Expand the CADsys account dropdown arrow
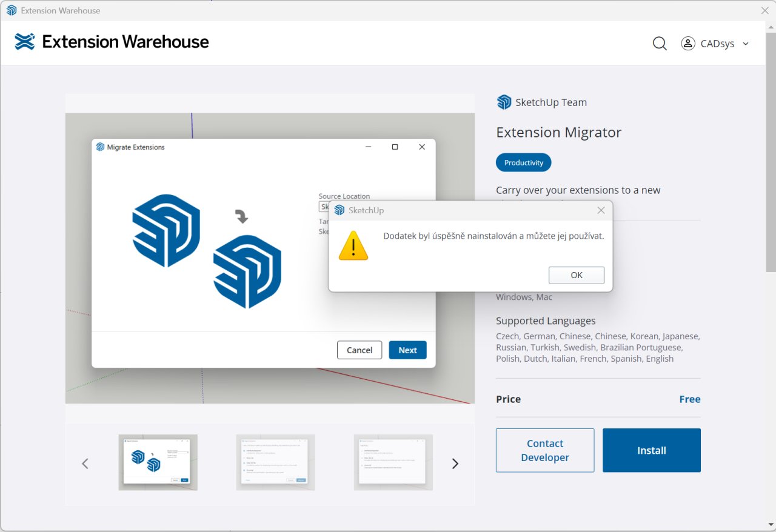 (746, 44)
